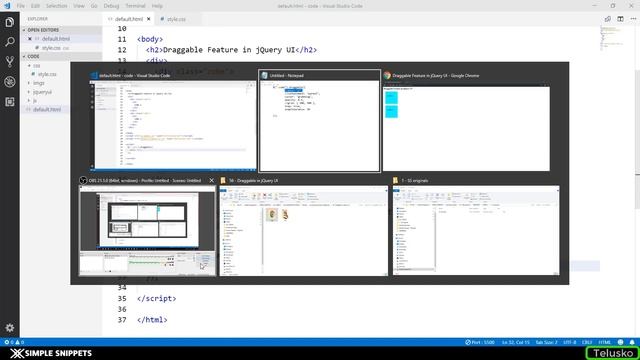Change HTML language mode in status bar
The width and height of the screenshot is (640, 360).
click(x=604, y=342)
